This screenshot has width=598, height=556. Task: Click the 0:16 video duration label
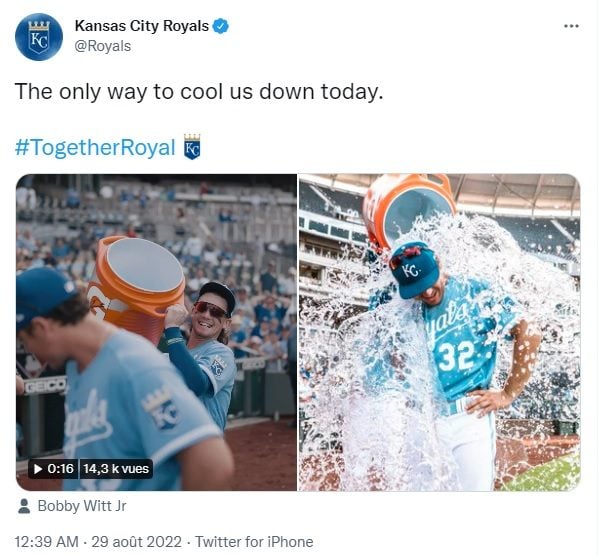coord(60,468)
